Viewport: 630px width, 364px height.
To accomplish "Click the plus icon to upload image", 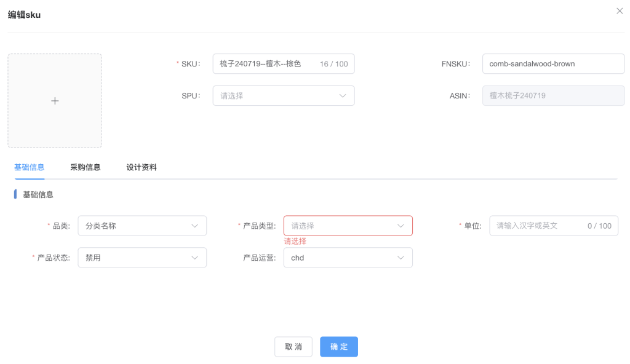I will [55, 101].
